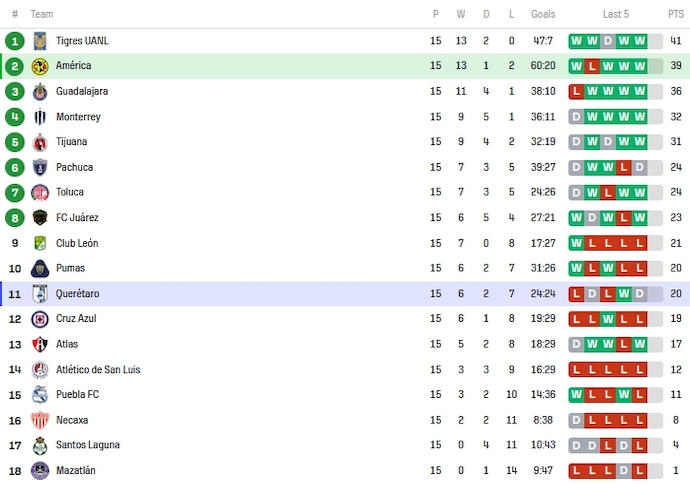Click the Santos Laguna team badge

coord(40,445)
